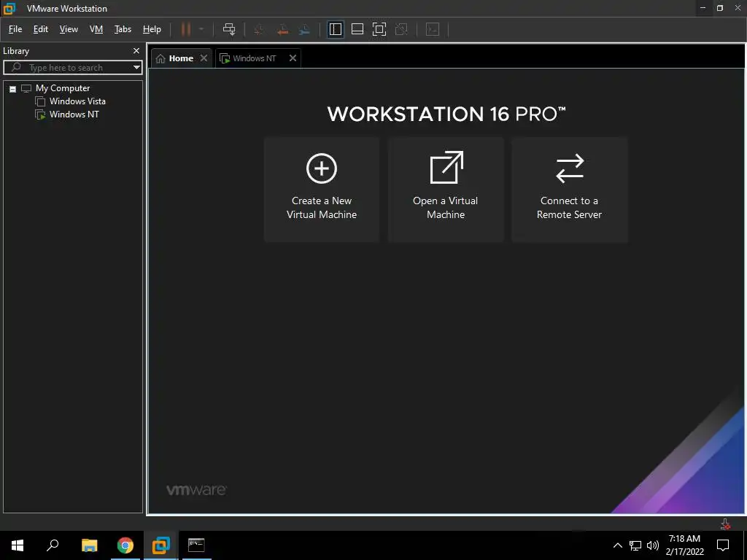Click the VMware Workstation taskbar icon
The image size is (747, 560).
coord(161,545)
